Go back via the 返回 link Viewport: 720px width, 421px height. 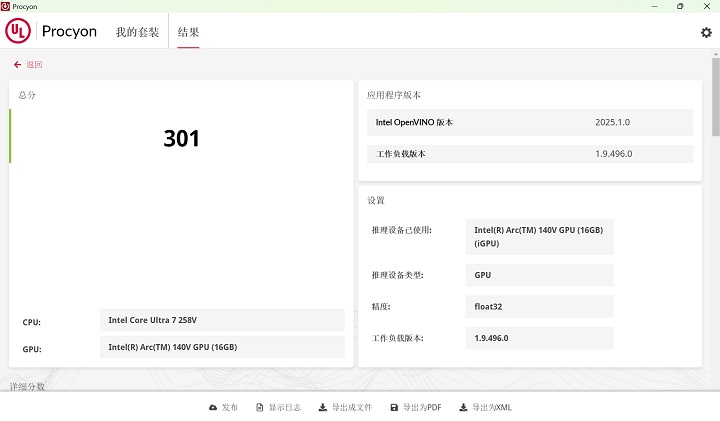[34, 65]
